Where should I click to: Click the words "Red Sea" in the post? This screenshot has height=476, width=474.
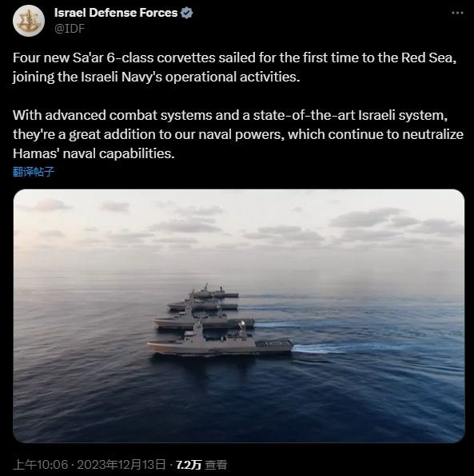(428, 58)
